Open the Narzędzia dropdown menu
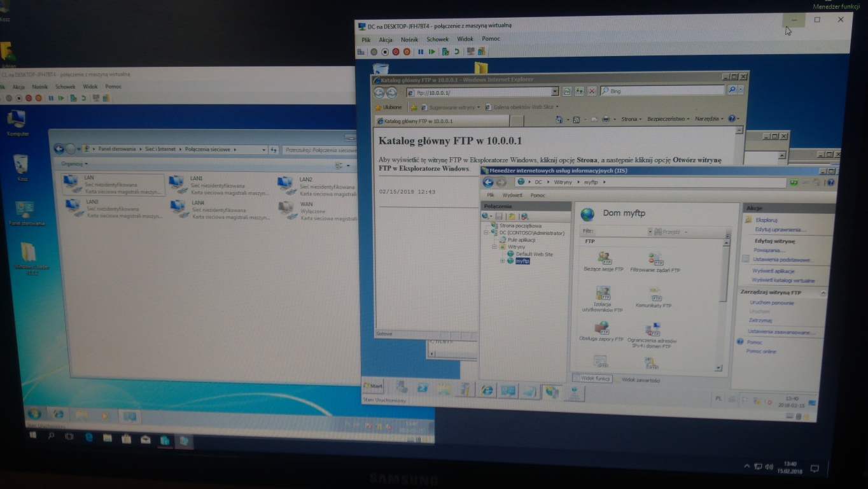Screen dimensions: 868x489 (x=708, y=118)
